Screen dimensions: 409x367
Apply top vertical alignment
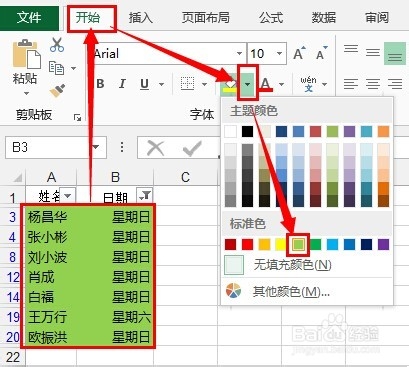click(x=351, y=49)
